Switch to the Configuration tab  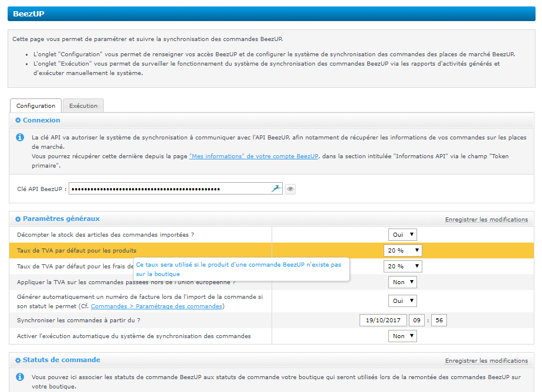tap(36, 105)
